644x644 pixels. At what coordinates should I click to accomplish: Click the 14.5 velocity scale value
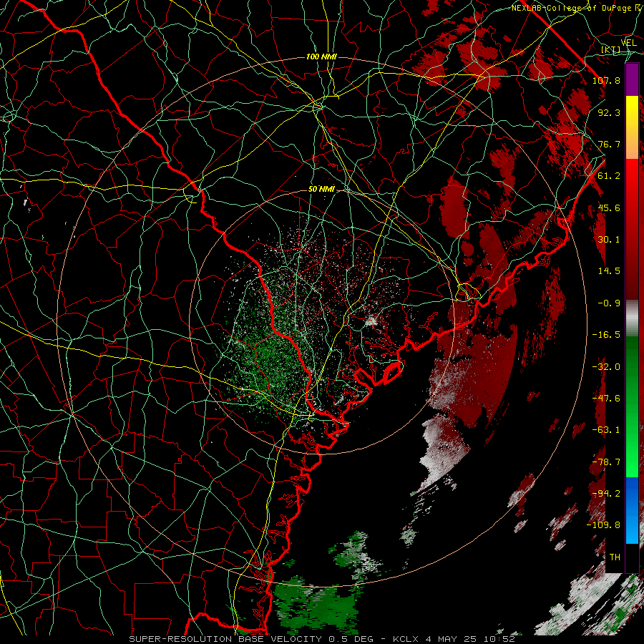tap(609, 271)
